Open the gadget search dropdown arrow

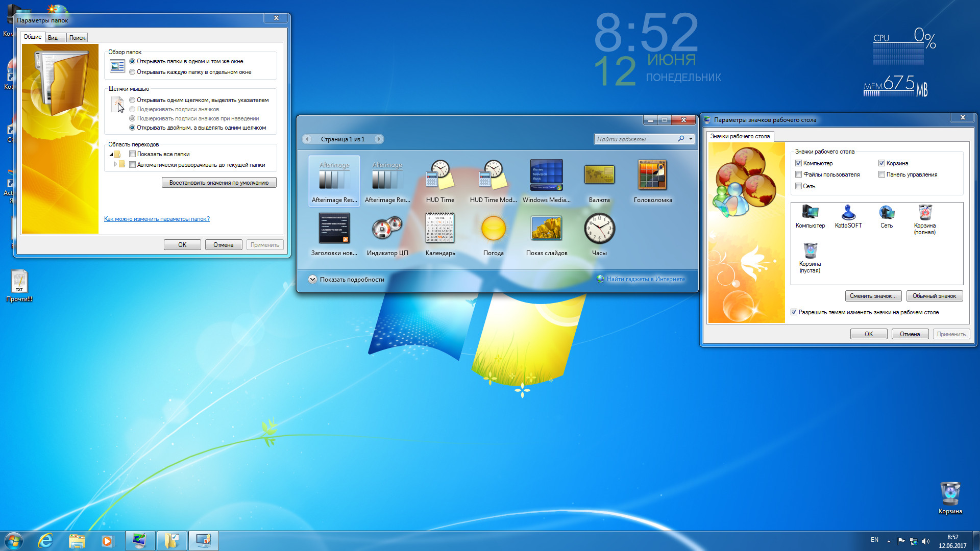click(x=691, y=139)
